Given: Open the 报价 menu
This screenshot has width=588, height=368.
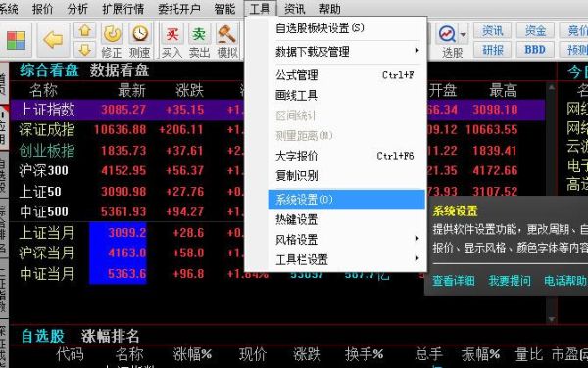Looking at the screenshot, I should click(x=43, y=8).
